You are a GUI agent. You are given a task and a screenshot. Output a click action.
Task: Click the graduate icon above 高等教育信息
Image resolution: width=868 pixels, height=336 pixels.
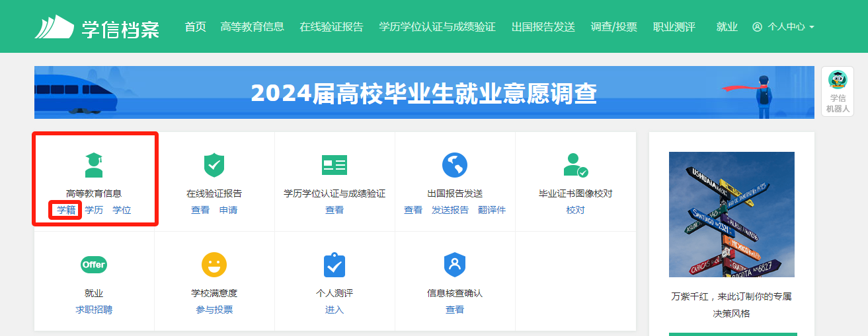(x=94, y=165)
